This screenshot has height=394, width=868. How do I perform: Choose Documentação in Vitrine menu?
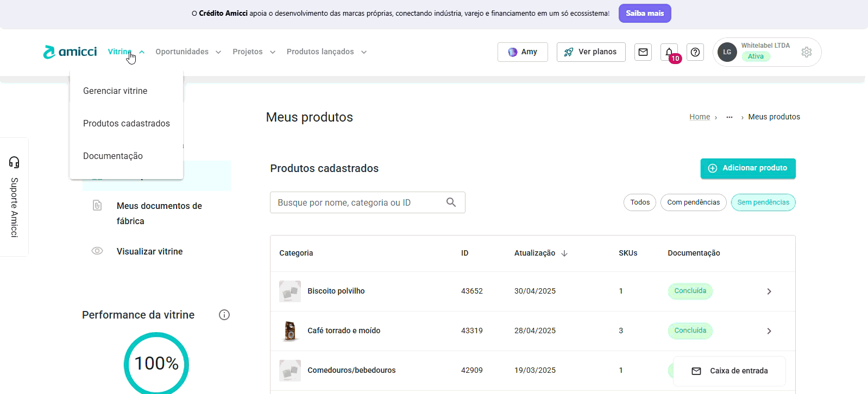coord(113,156)
